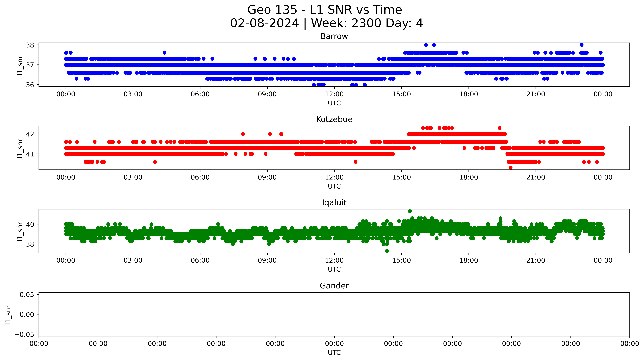This screenshot has width=644, height=361.
Task: Click the "UTC" axis label under Barrow plot
Action: coord(334,103)
